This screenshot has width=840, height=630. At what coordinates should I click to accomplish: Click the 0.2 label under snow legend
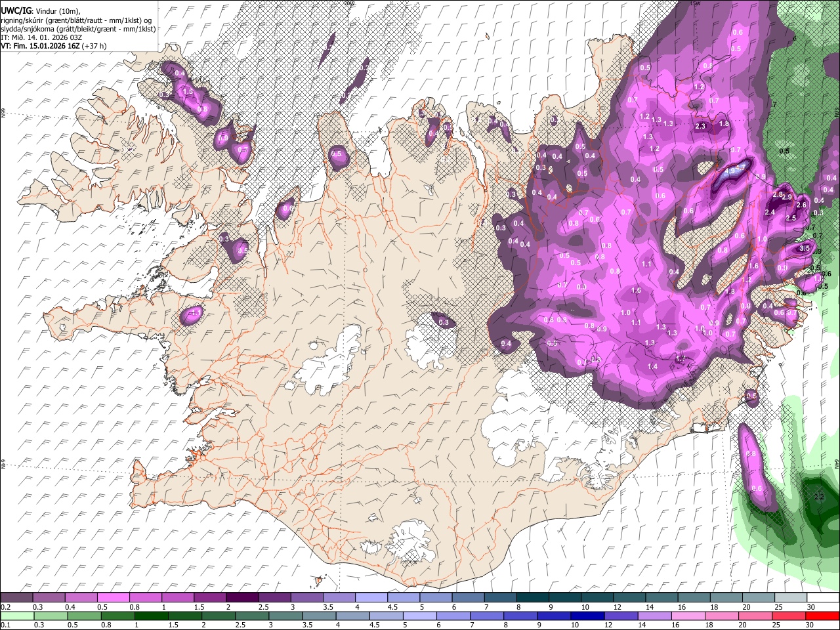pos(5,607)
